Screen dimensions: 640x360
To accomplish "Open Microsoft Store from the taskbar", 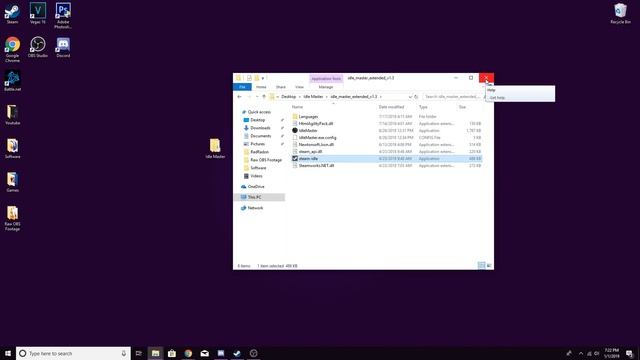I will pyautogui.click(x=172, y=353).
